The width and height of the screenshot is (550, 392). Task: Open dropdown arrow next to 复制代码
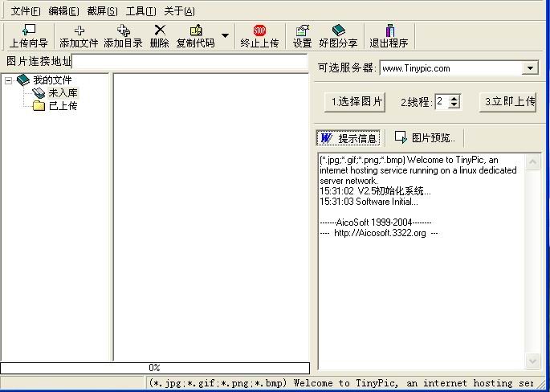pos(225,36)
